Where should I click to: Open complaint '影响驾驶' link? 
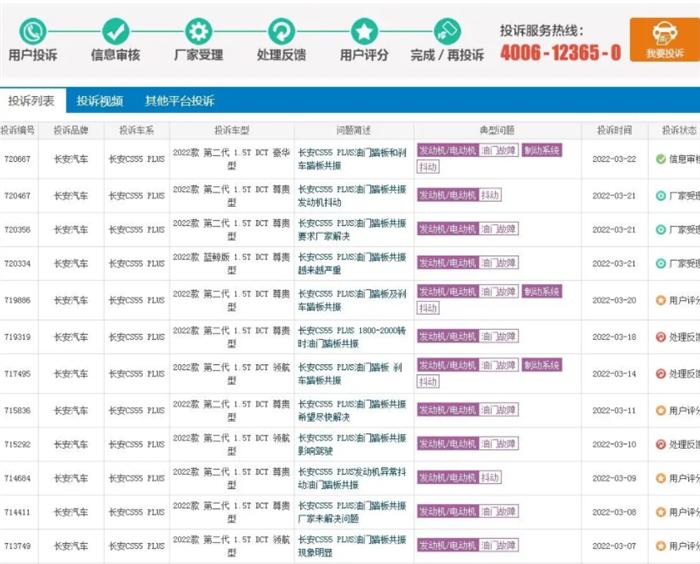click(352, 444)
